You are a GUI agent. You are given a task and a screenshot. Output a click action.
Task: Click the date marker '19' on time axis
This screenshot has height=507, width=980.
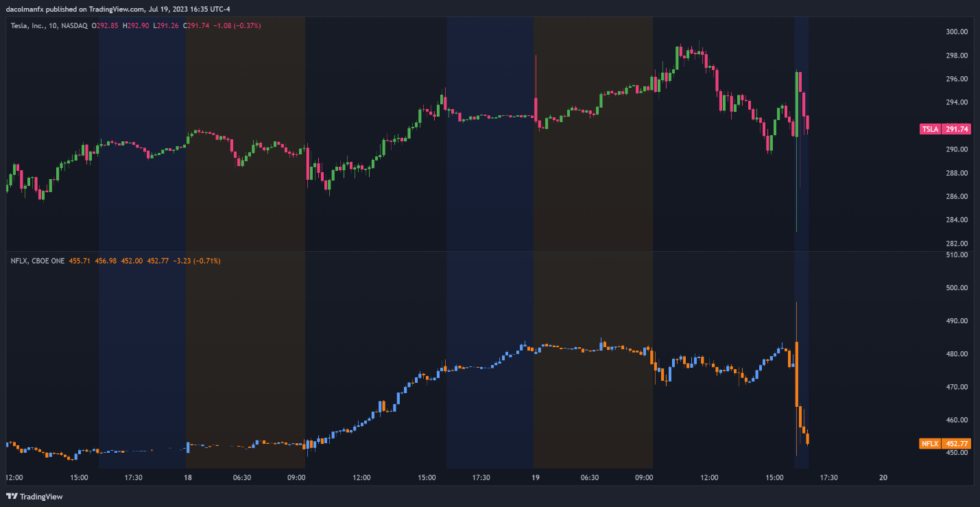pos(536,477)
